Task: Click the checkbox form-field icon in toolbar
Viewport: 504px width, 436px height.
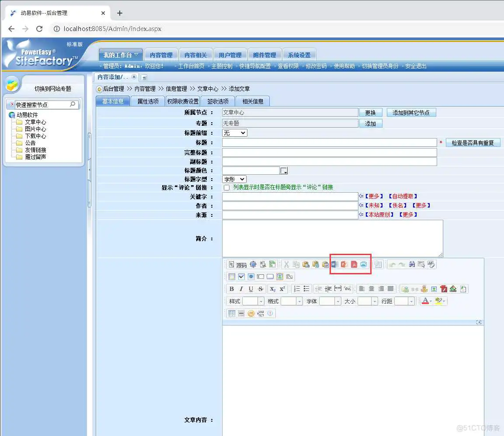Action: (x=241, y=277)
